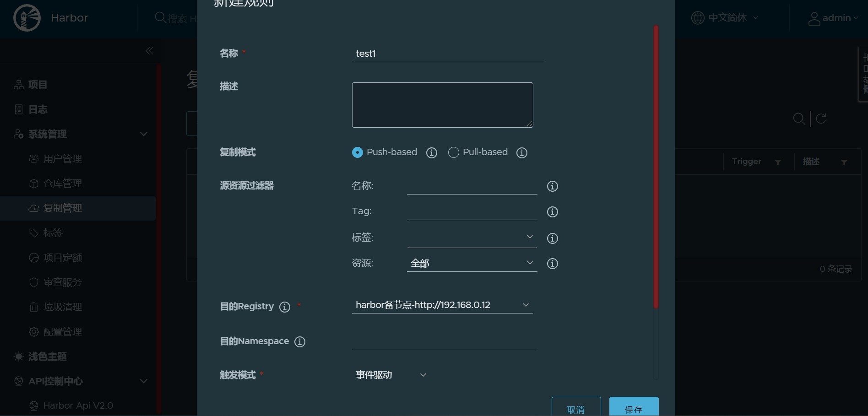Click 取消 cancel button
This screenshot has width=868, height=416.
[576, 407]
